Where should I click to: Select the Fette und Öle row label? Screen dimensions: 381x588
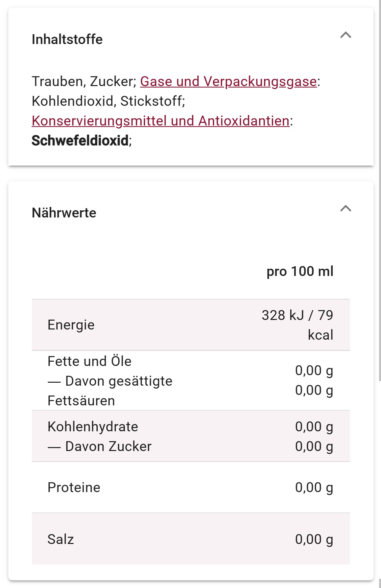pos(89,361)
